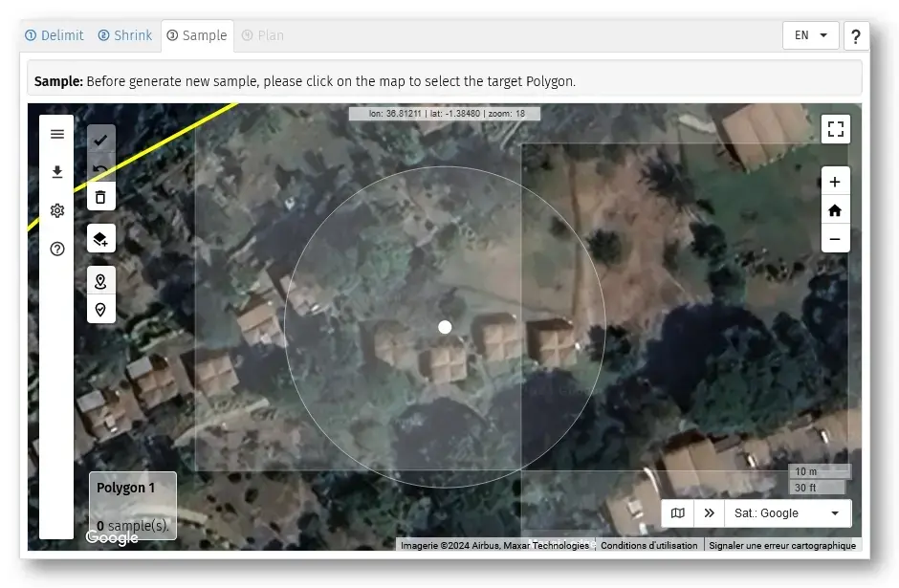
Task: Click the pin with checkmark tool
Action: pos(100,310)
